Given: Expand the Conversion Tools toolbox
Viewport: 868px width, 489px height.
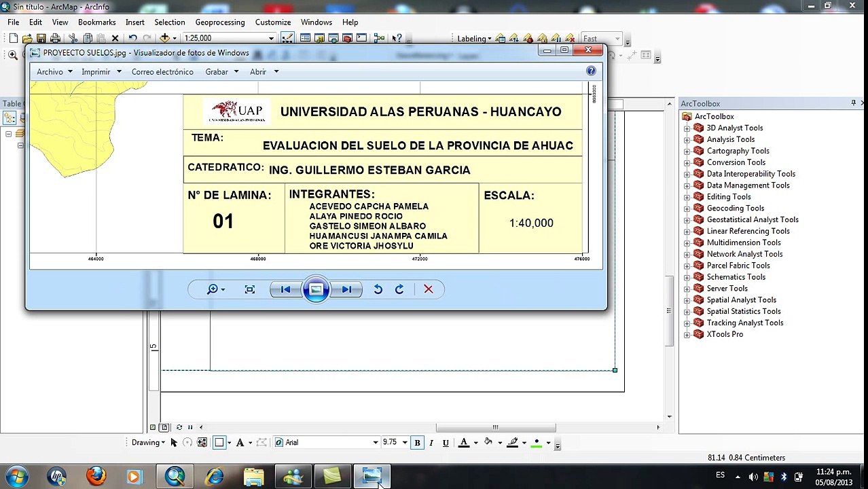Looking at the screenshot, I should (x=687, y=162).
